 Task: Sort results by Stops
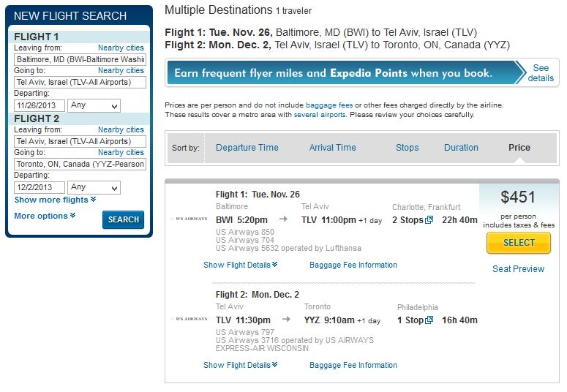click(x=408, y=148)
